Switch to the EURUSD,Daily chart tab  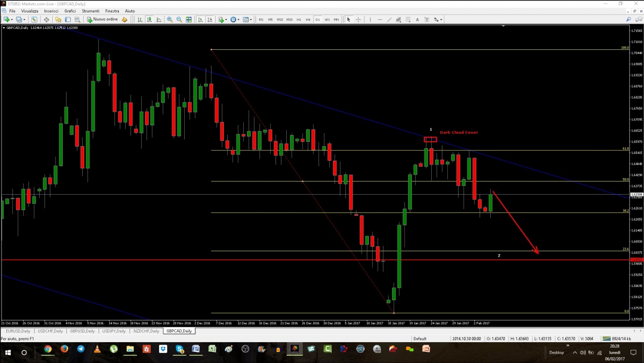[18, 331]
